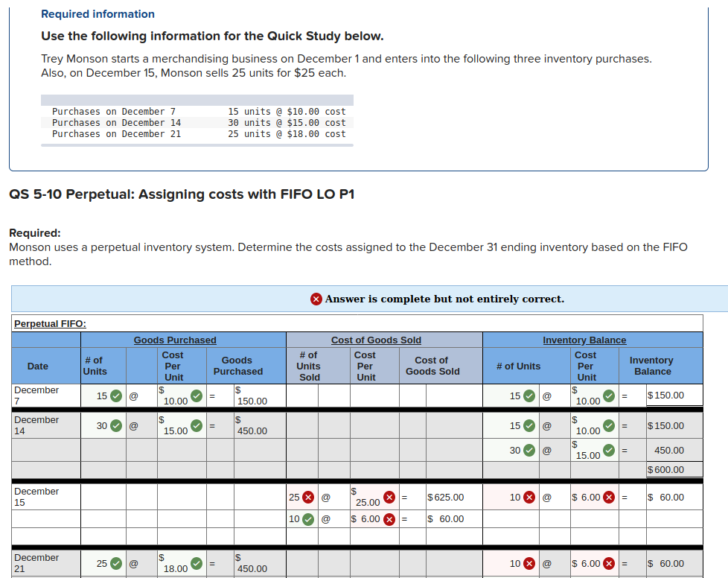Click red X beside 10 inventory units December 15
This screenshot has height=578, width=728.
click(529, 497)
